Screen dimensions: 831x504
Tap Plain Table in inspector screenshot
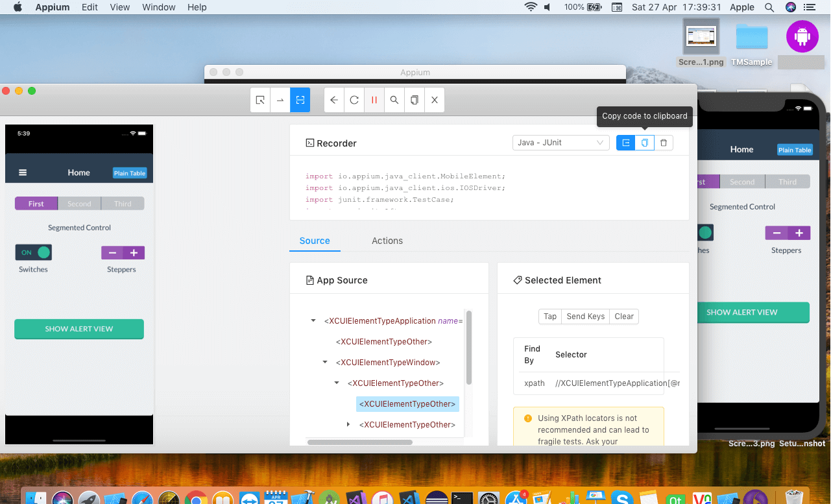[x=130, y=173]
